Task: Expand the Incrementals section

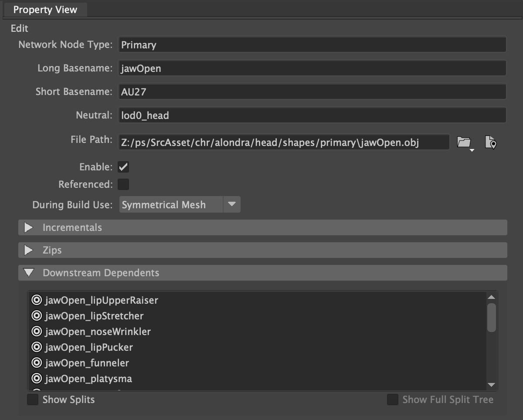Action: click(x=263, y=227)
